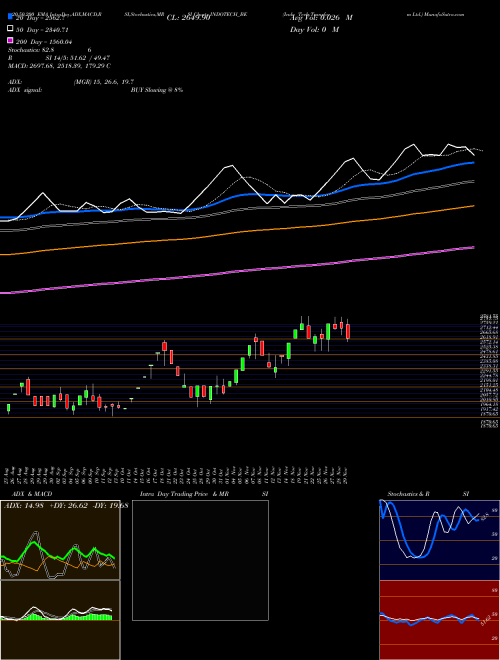Click the red RSI chart panel
The width and height of the screenshot is (500, 660).
[439, 620]
